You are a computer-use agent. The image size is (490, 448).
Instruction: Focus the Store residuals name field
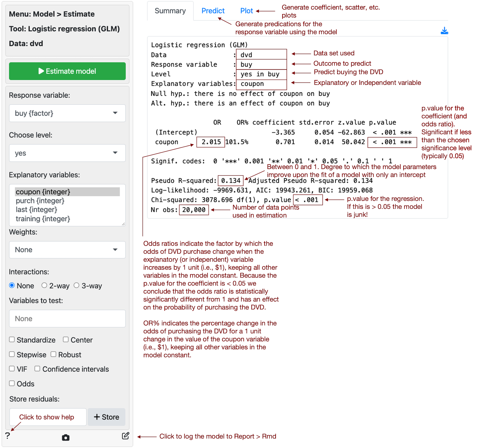point(48,417)
